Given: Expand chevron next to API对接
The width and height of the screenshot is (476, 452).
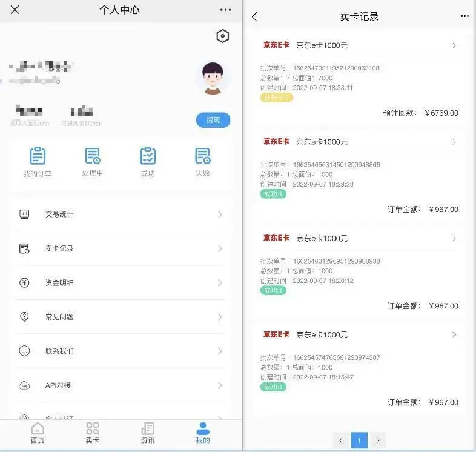Looking at the screenshot, I should [220, 385].
